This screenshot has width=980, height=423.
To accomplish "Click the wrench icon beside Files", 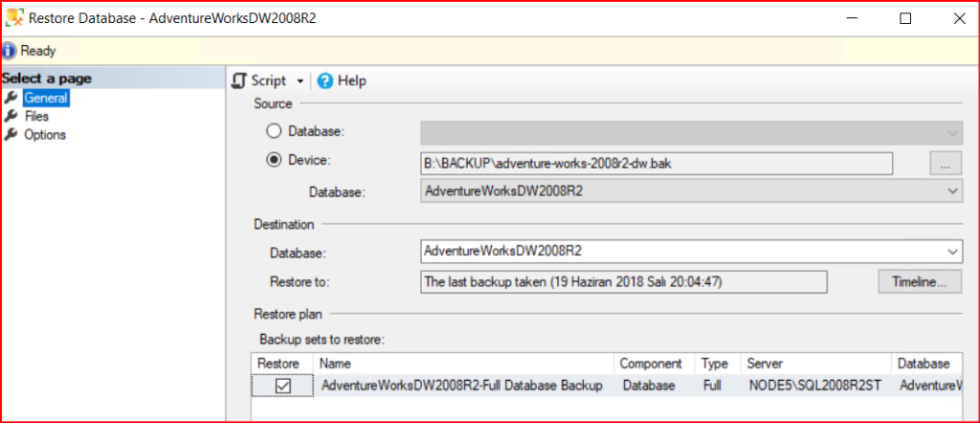I will [x=10, y=116].
